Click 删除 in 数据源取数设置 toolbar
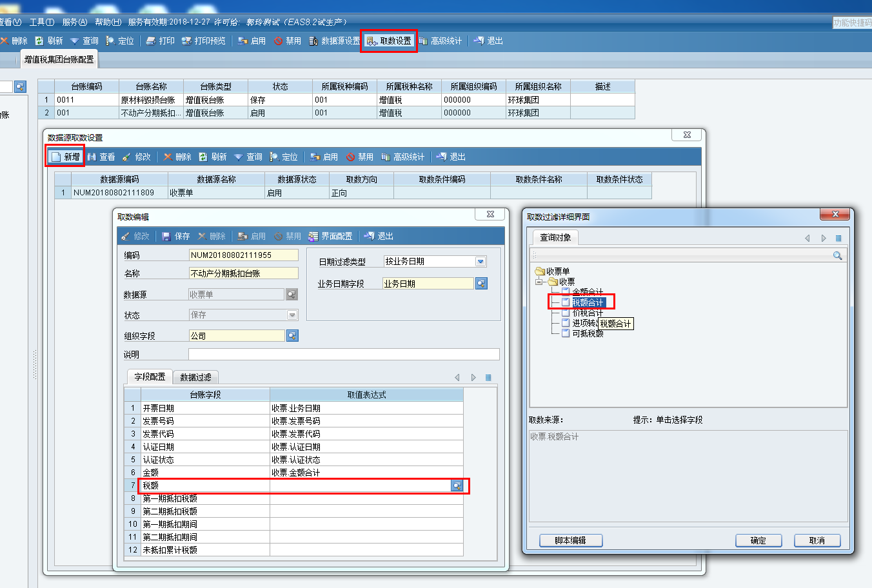The width and height of the screenshot is (872, 588). pos(177,157)
